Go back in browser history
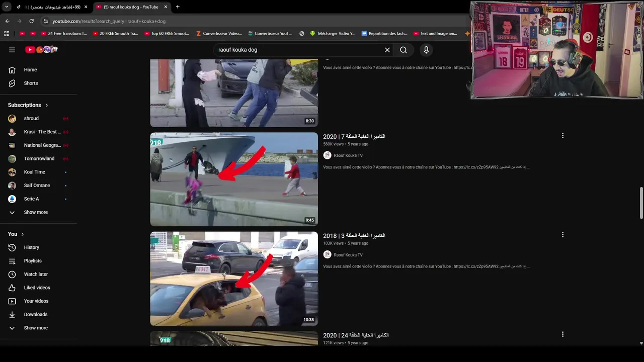This screenshot has width=644, height=362. [7, 21]
